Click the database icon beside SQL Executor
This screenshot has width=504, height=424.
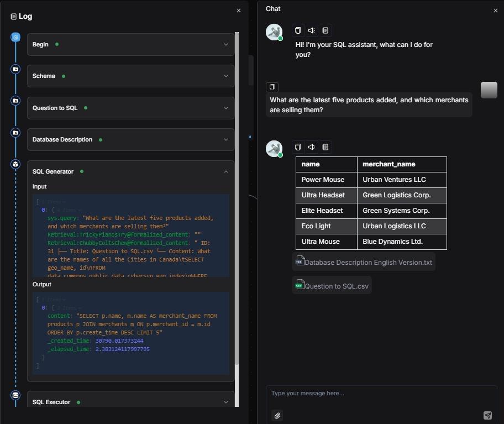click(x=15, y=395)
